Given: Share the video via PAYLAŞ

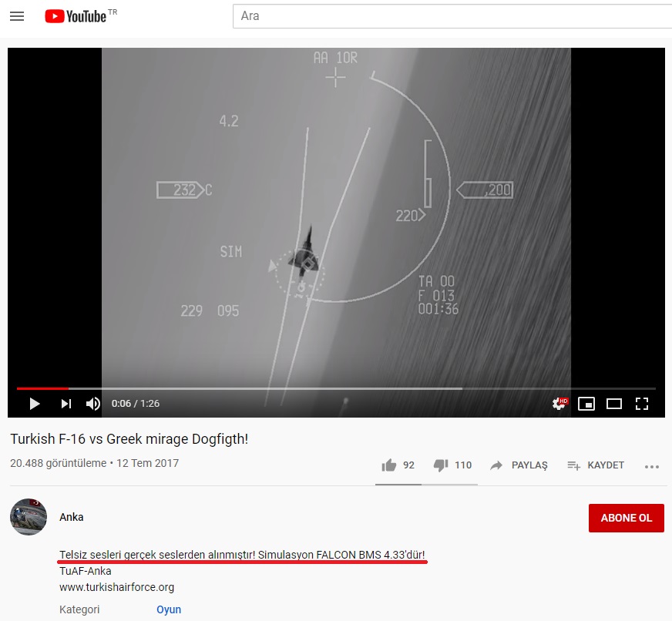Looking at the screenshot, I should pos(519,465).
